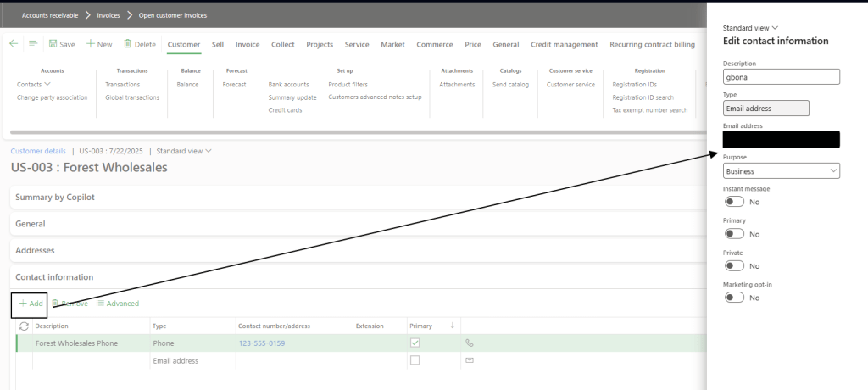Viewport: 868px width, 390px height.
Task: Open the 123-555-0159 phone number link
Action: (x=262, y=343)
